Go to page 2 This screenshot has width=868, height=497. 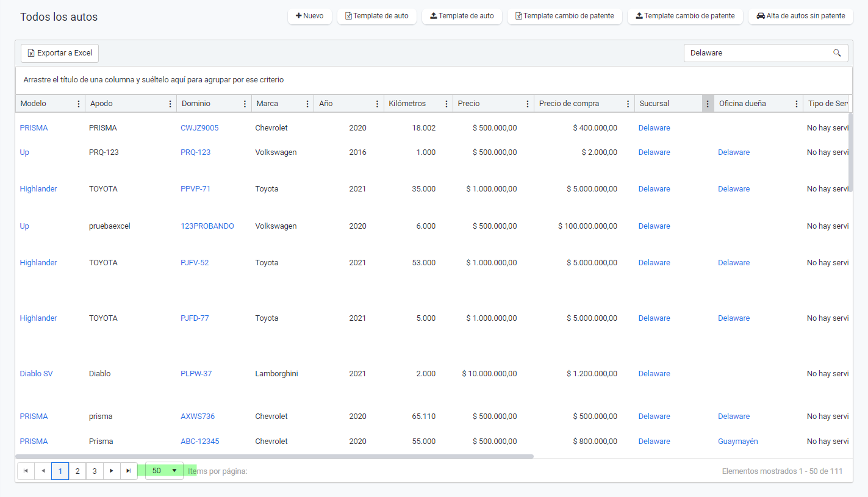pyautogui.click(x=77, y=471)
